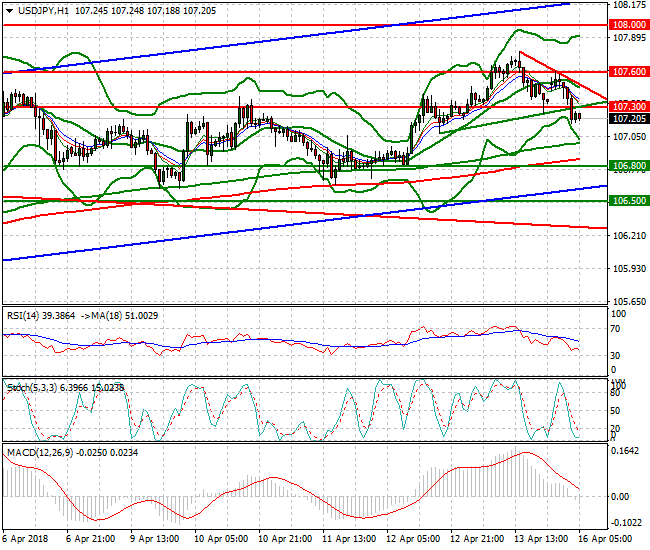Click the 105.930 price axis value
650x550 pixels.
(x=629, y=269)
